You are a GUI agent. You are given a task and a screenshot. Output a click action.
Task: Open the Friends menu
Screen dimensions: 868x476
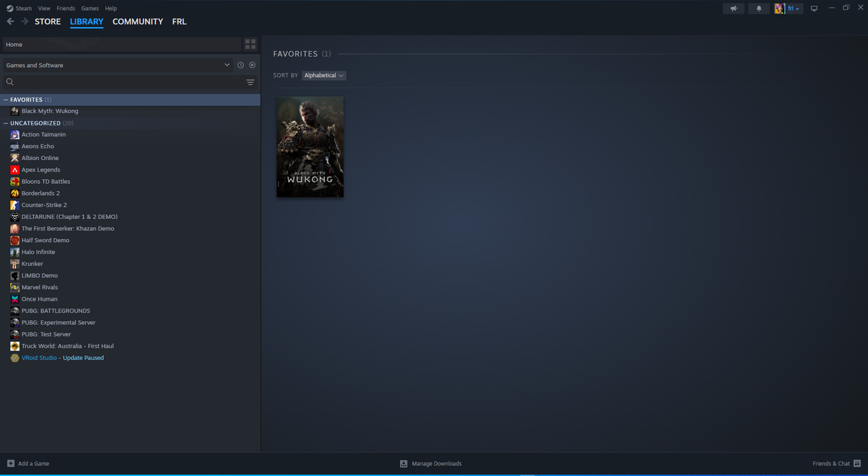pyautogui.click(x=66, y=8)
